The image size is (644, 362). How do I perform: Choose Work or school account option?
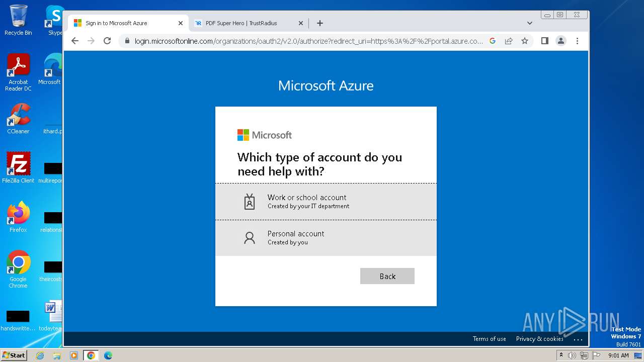click(326, 202)
